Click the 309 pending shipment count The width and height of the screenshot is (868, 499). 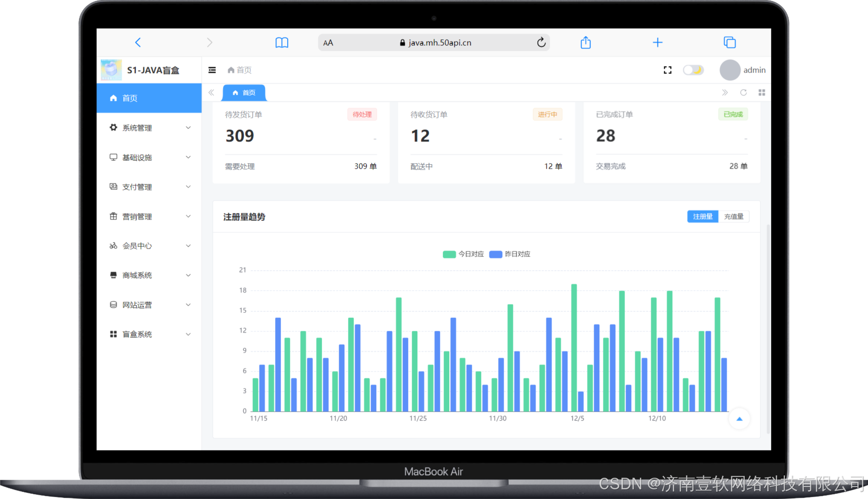240,136
